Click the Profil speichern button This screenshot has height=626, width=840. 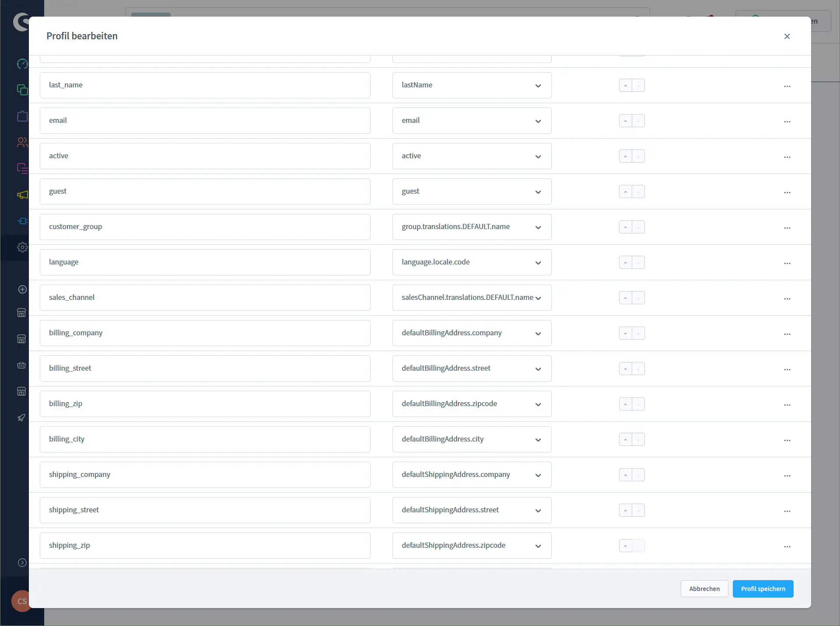point(763,588)
